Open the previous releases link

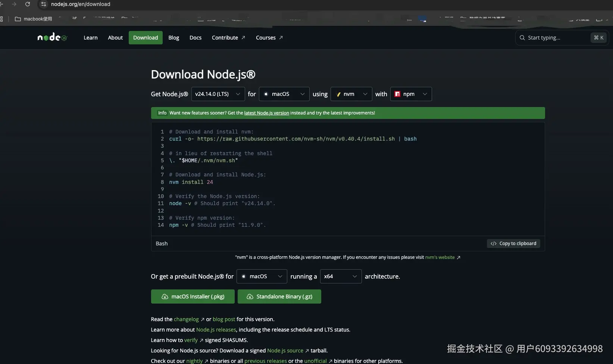coord(266,361)
